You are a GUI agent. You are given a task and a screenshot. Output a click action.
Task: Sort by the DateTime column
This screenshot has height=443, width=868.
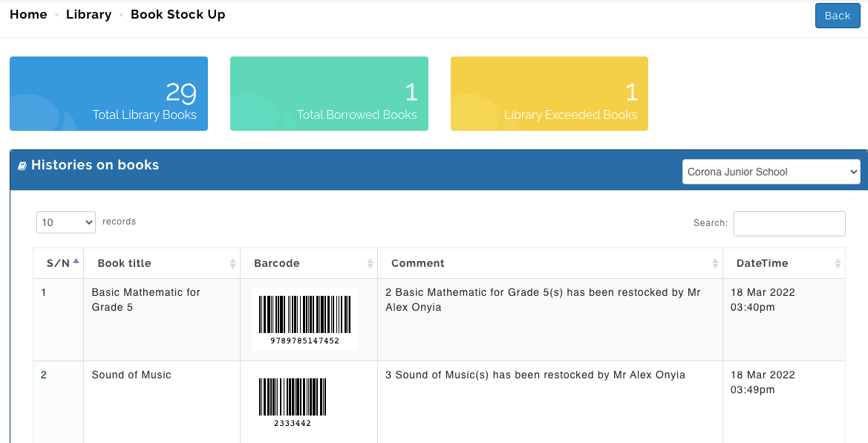(x=784, y=263)
